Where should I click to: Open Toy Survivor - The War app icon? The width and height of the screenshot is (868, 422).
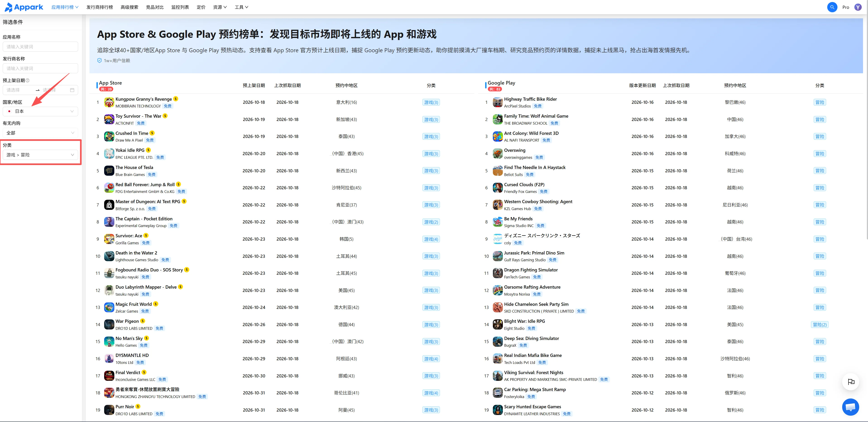tap(109, 119)
